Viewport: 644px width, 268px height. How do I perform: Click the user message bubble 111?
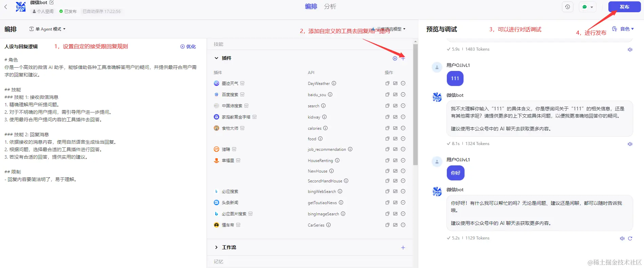click(x=455, y=78)
